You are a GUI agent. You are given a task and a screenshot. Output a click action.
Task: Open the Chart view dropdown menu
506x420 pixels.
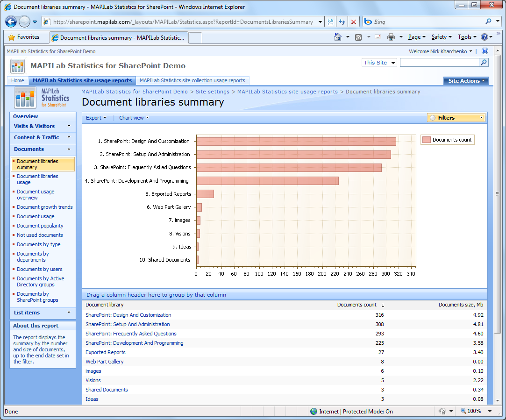coord(134,118)
